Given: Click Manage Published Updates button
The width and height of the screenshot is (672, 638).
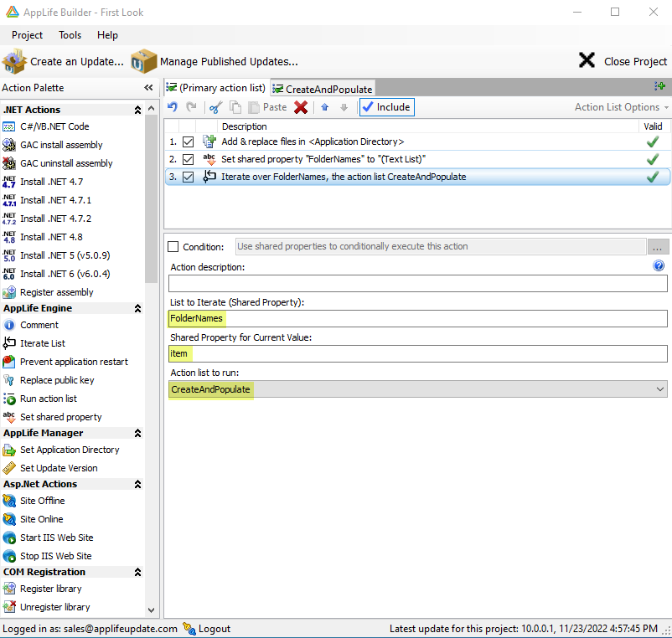Looking at the screenshot, I should pos(215,62).
